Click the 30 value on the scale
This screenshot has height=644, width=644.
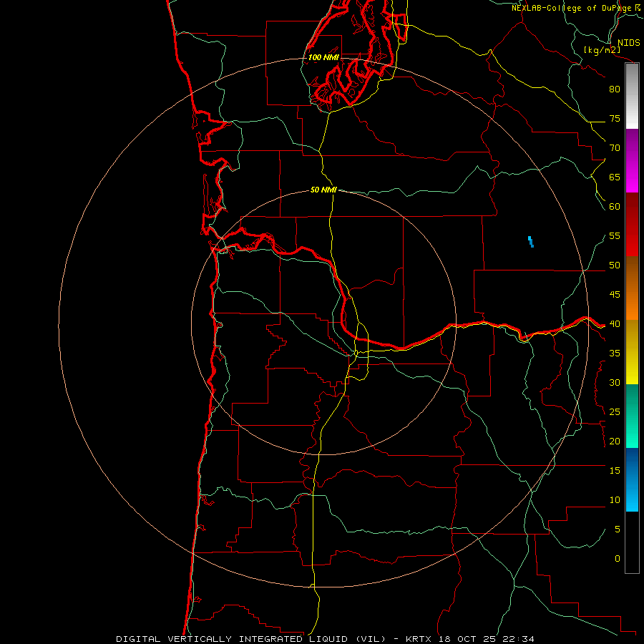615,382
